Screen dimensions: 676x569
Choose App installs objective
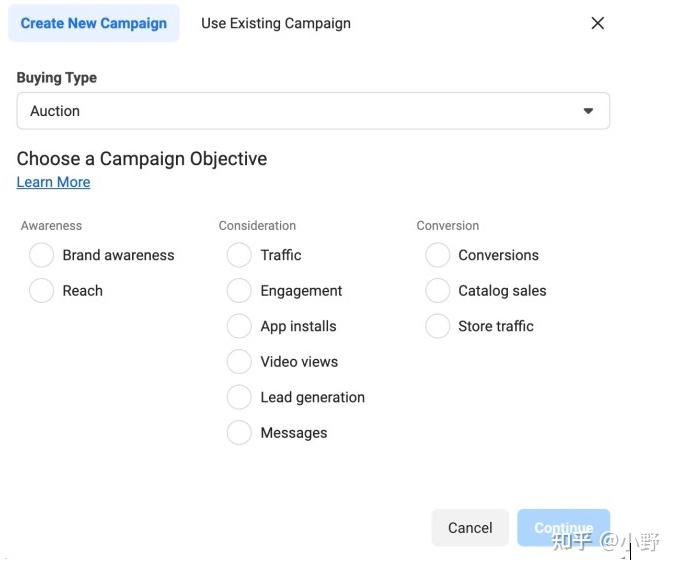[240, 326]
